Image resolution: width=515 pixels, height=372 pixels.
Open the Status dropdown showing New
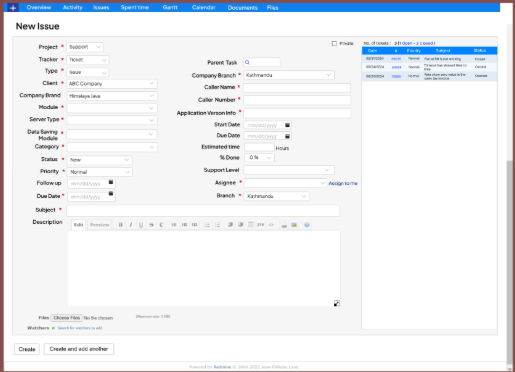100,160
